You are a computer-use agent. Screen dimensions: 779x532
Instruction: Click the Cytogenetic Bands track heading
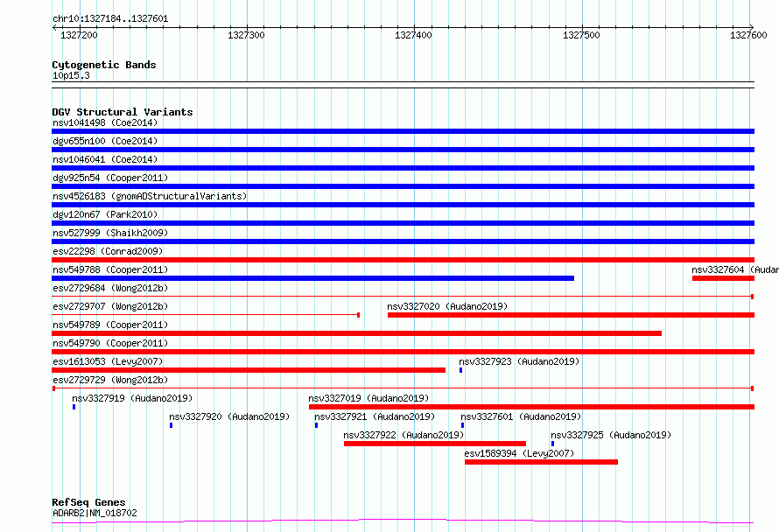(104, 65)
